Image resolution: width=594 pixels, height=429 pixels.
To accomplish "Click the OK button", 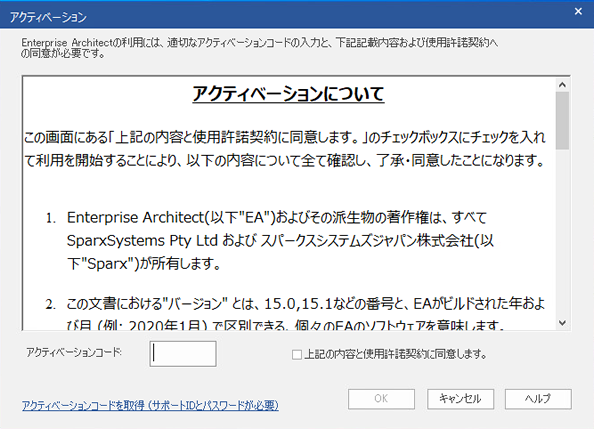I will click(x=381, y=399).
